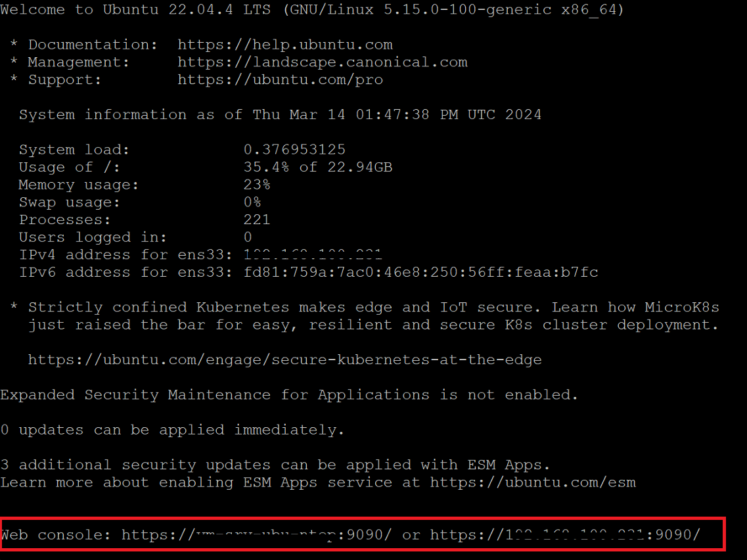This screenshot has width=747, height=560.
Task: Click the Users logged in value
Action: [x=248, y=237]
